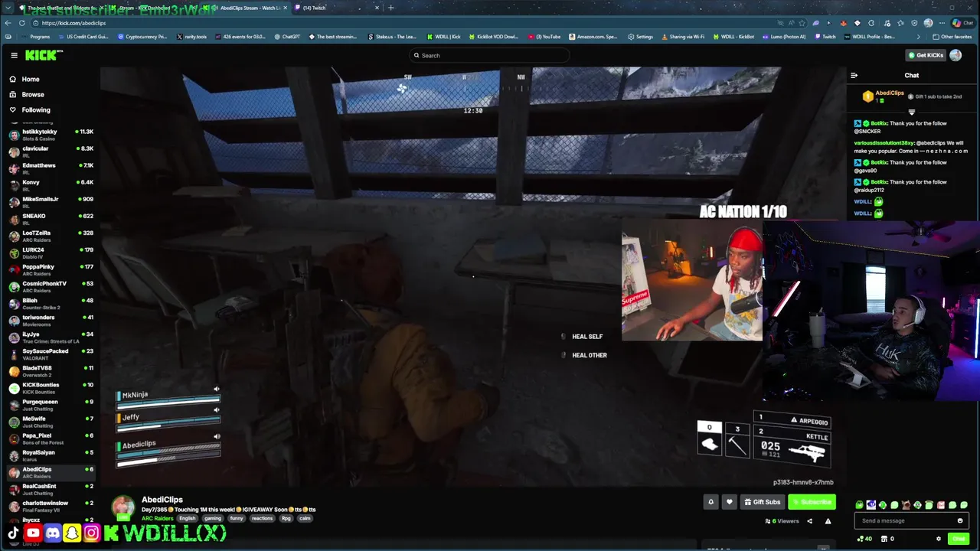Image resolution: width=980 pixels, height=551 pixels.
Task: Open the WDILL | Kick bookmark
Action: point(444,37)
